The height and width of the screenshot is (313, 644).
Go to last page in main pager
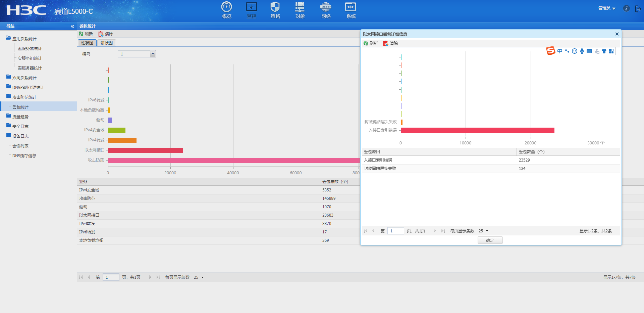pyautogui.click(x=158, y=277)
